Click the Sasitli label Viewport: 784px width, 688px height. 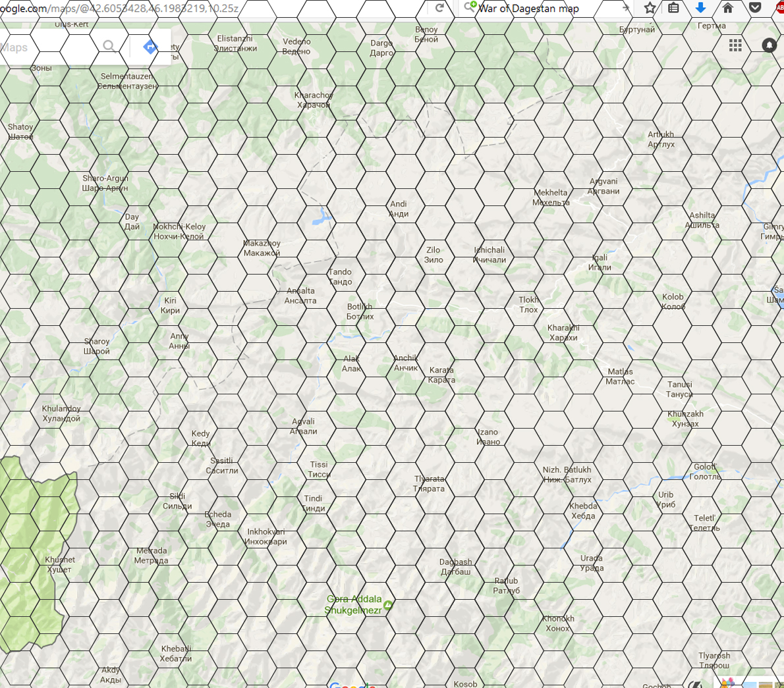(221, 465)
